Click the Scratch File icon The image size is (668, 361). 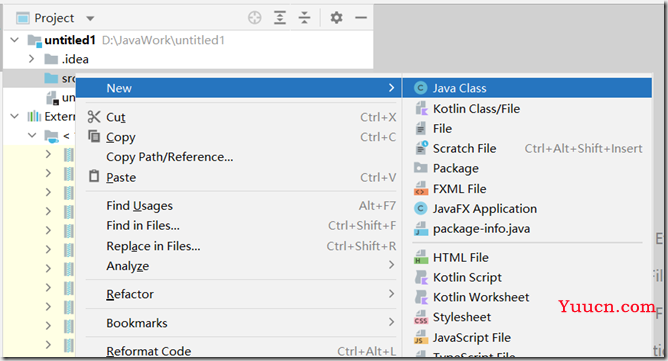(x=421, y=148)
